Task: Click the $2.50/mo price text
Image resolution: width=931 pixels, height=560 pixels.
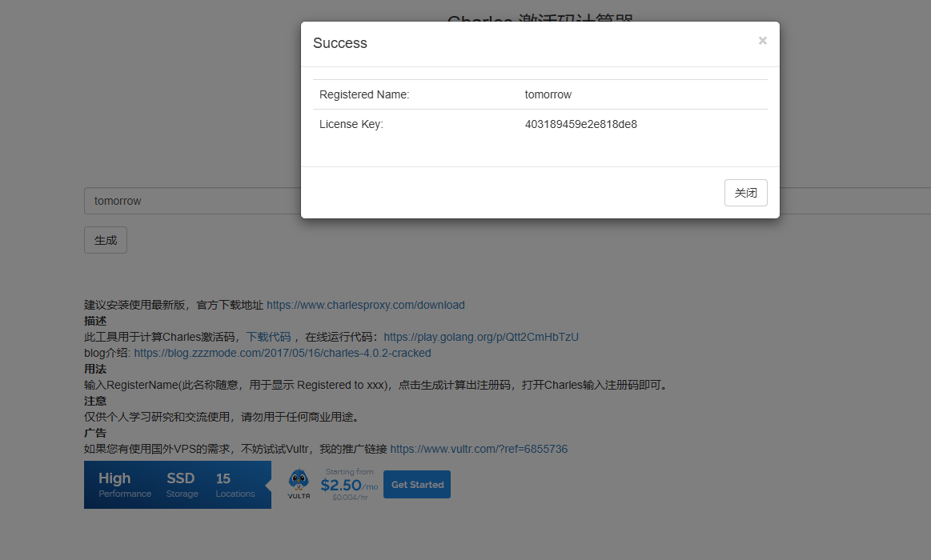Action: pos(349,486)
